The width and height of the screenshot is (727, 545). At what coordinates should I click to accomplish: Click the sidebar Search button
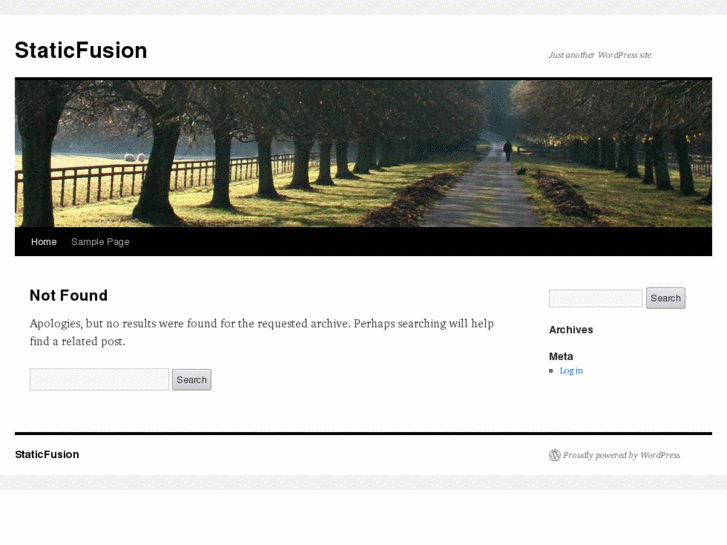(665, 298)
